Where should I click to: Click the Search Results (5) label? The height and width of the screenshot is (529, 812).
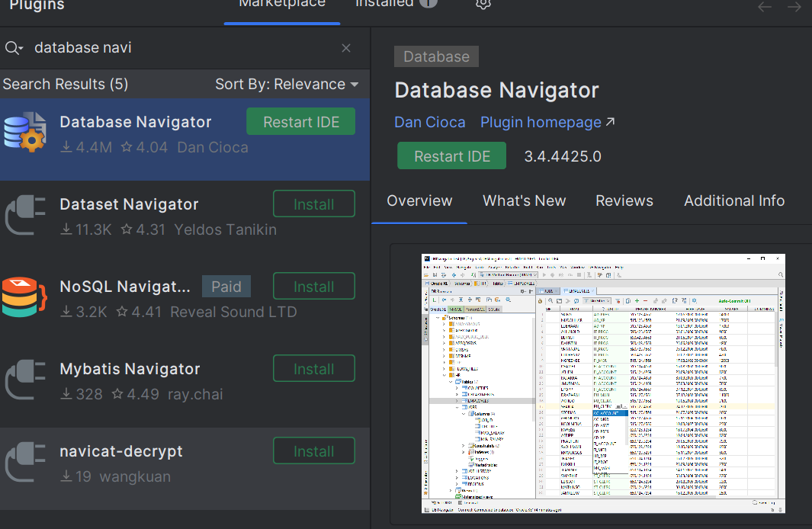pyautogui.click(x=66, y=85)
